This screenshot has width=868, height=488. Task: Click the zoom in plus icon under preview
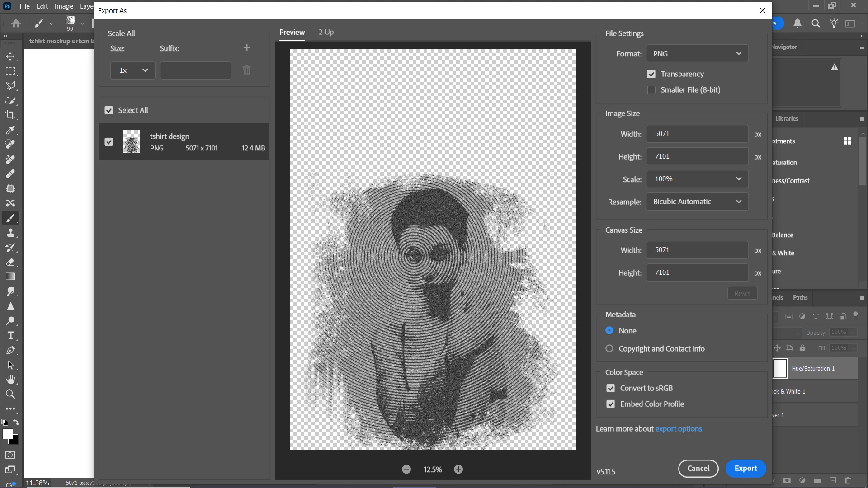click(458, 469)
